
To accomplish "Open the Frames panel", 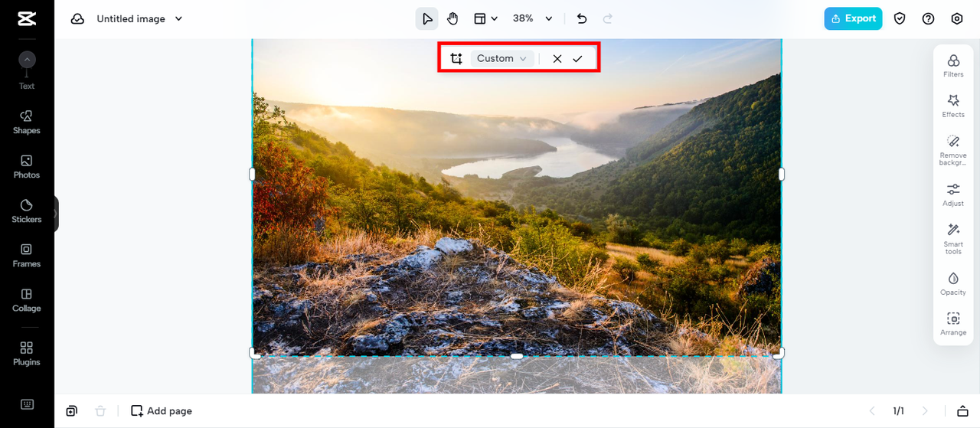I will pos(27,255).
